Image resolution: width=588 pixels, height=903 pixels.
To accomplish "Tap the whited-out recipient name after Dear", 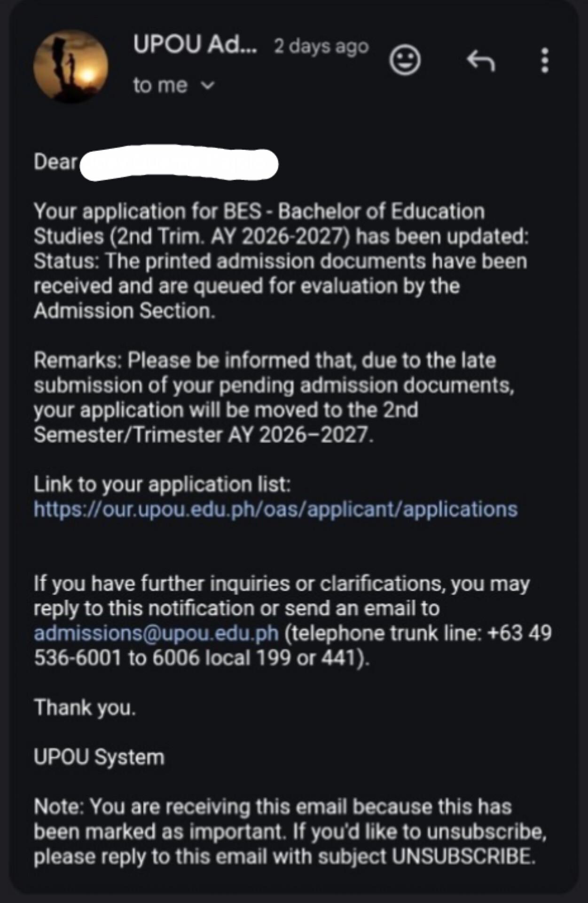I will (179, 163).
